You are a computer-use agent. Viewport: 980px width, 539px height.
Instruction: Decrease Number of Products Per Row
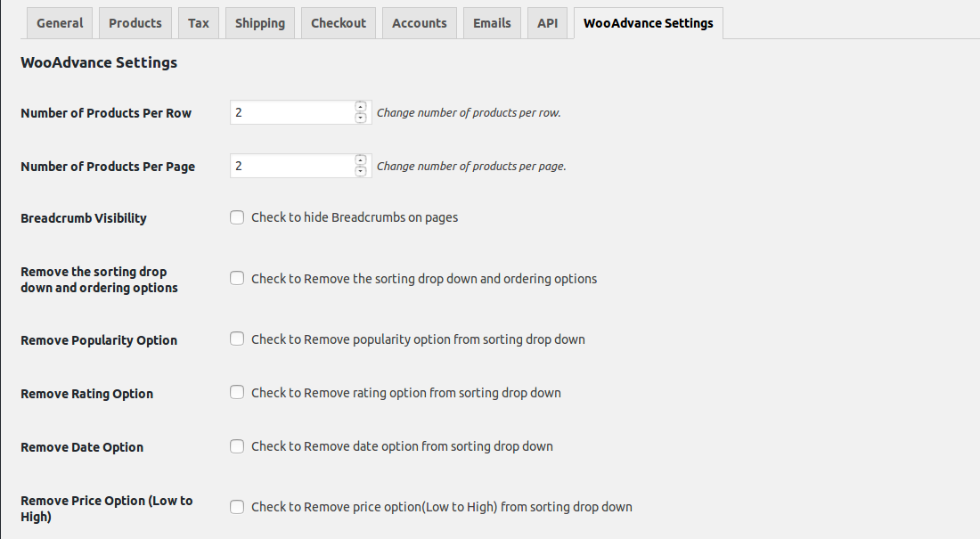tap(361, 118)
